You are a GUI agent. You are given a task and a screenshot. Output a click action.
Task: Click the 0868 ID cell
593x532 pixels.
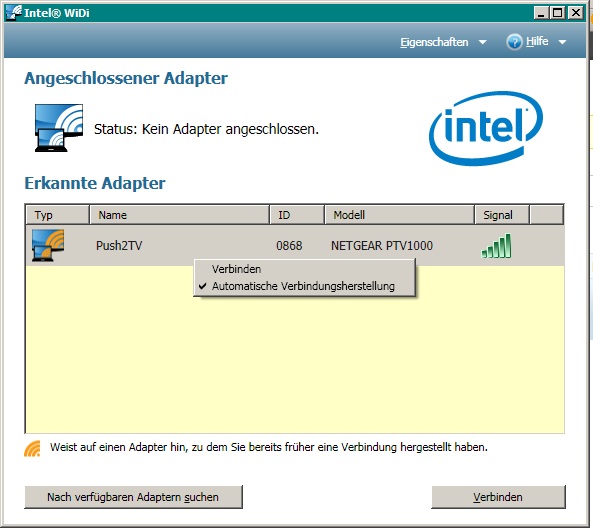tap(289, 246)
